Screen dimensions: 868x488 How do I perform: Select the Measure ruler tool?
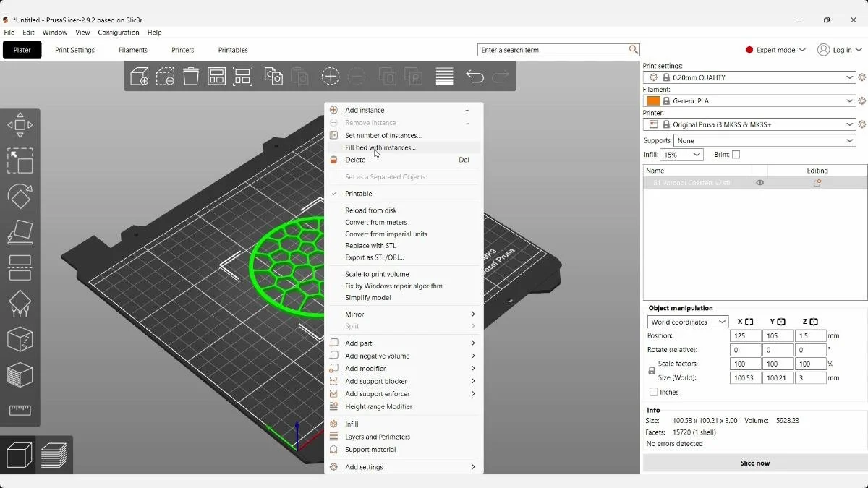click(20, 410)
